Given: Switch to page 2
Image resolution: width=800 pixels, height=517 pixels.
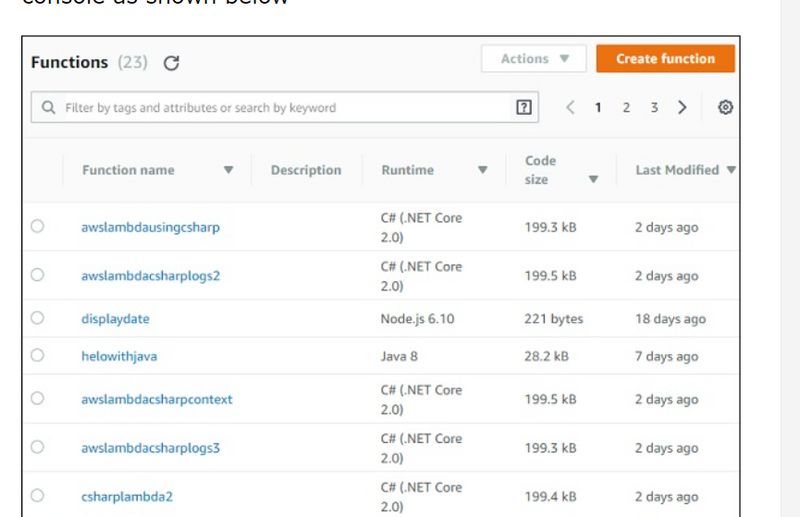Looking at the screenshot, I should pyautogui.click(x=626, y=107).
